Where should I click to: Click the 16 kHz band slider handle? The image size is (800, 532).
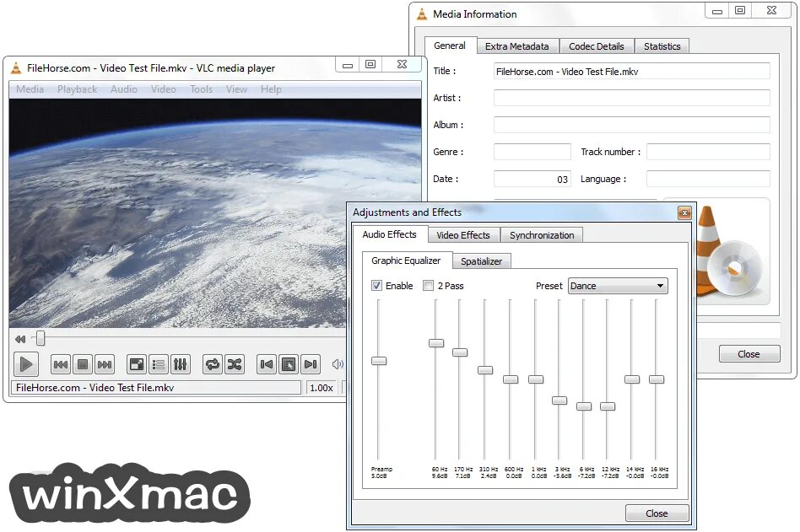[x=657, y=379]
